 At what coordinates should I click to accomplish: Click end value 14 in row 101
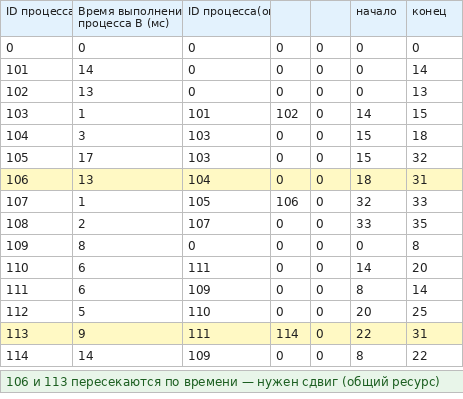434,70
